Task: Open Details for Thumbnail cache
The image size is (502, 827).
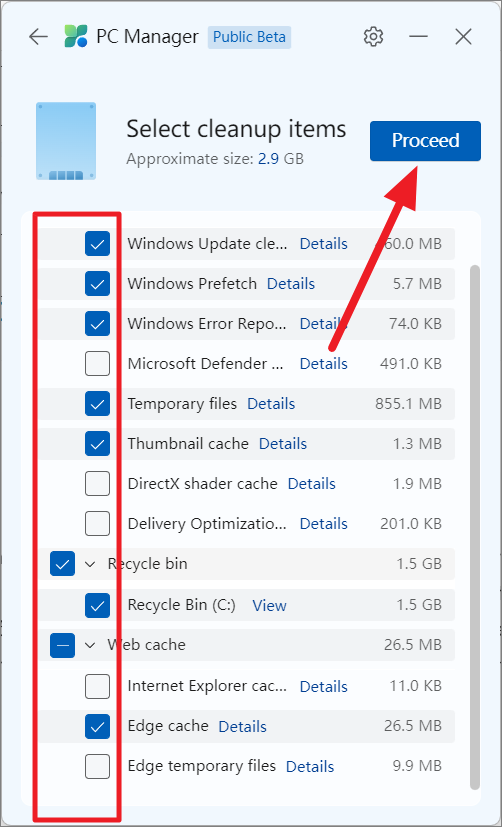Action: pos(283,444)
